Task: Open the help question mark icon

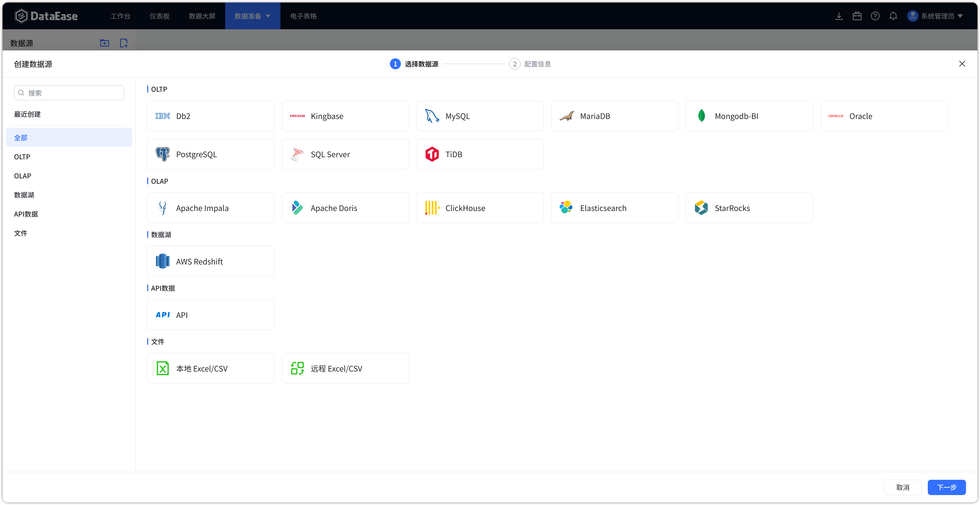Action: pyautogui.click(x=875, y=16)
